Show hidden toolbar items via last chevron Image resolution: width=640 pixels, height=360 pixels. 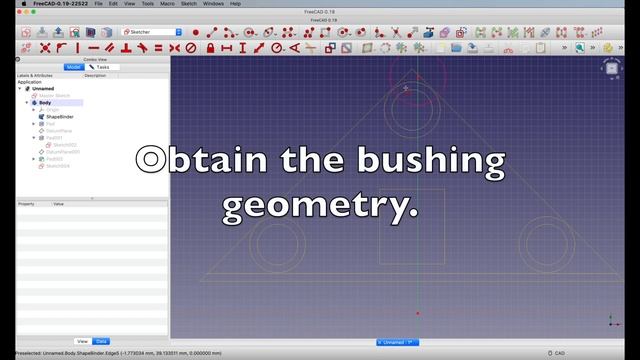[620, 48]
